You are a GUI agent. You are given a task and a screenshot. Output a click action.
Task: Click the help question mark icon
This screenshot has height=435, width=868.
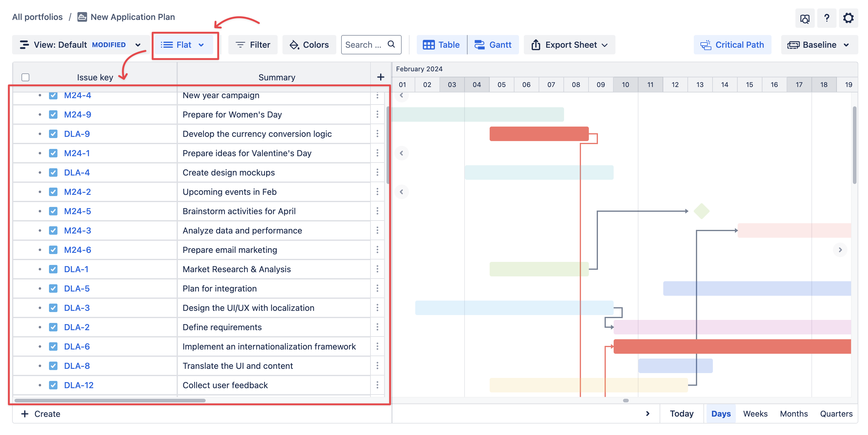pyautogui.click(x=826, y=18)
